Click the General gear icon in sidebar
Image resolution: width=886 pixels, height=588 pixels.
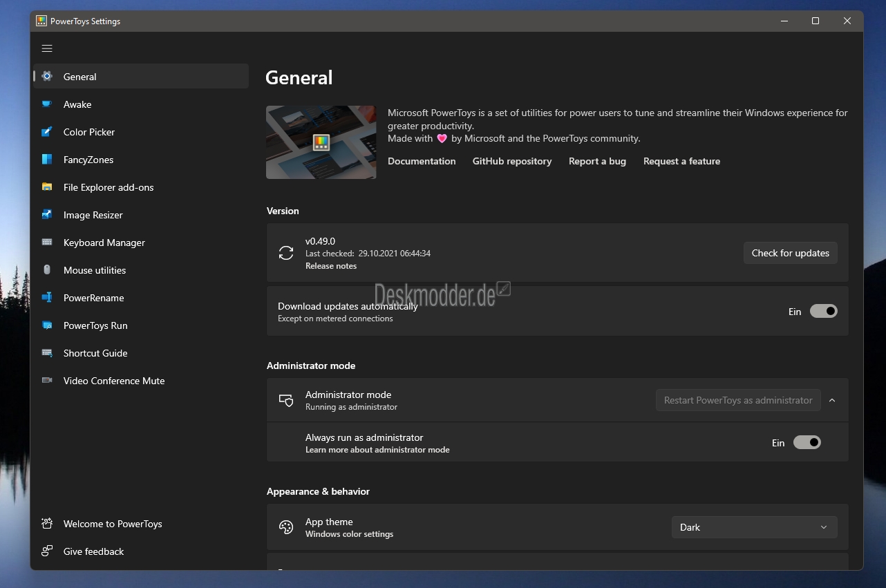[x=47, y=77]
